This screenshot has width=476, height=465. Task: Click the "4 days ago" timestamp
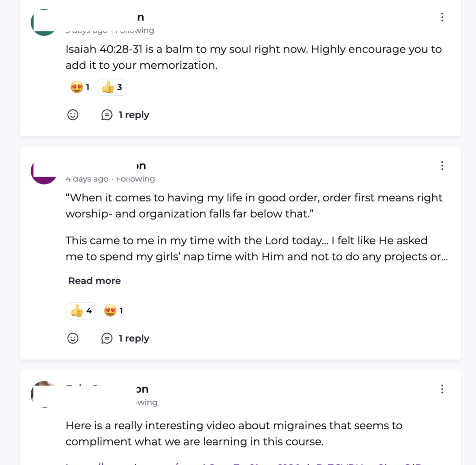pos(87,179)
